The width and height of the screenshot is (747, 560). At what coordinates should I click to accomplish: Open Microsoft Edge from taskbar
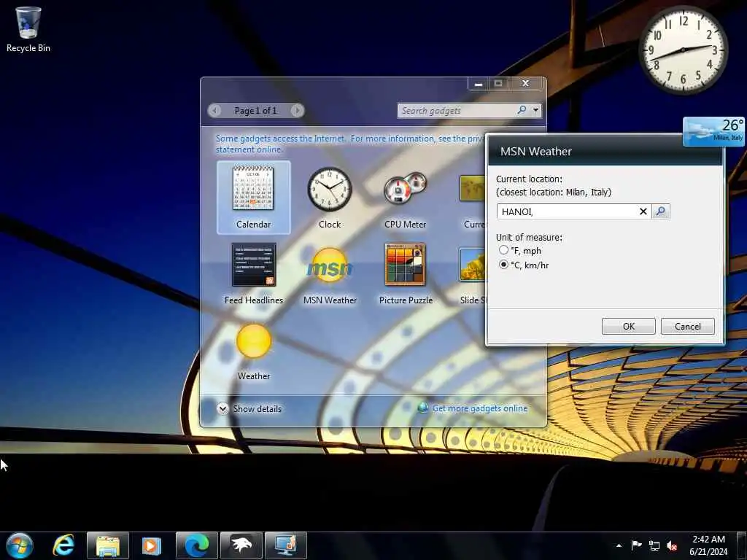(197, 545)
